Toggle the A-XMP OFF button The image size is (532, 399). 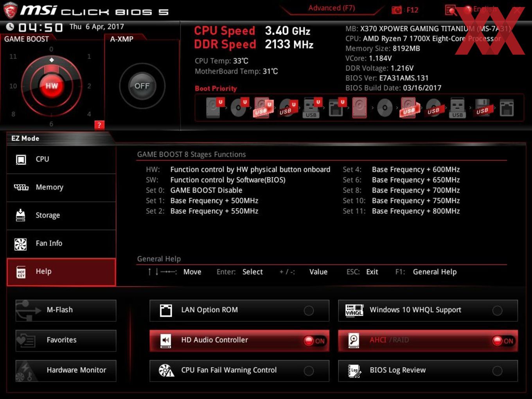click(142, 86)
